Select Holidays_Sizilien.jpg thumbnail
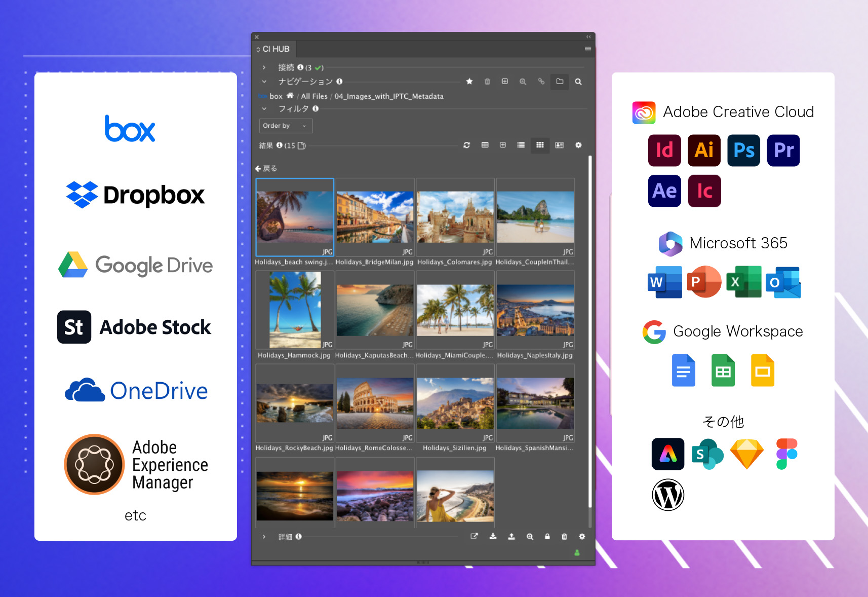This screenshot has height=597, width=868. point(455,403)
